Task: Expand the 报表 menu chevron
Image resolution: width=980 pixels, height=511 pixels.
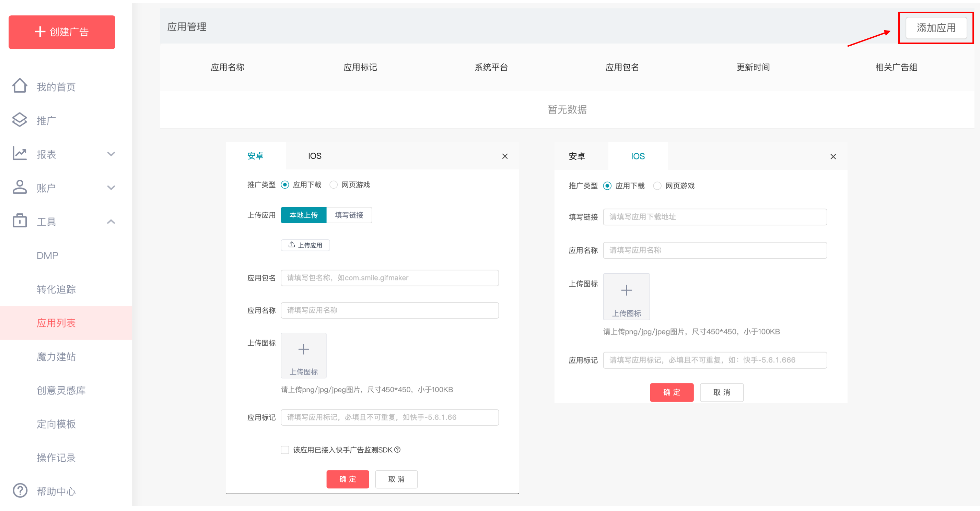Action: coord(111,154)
